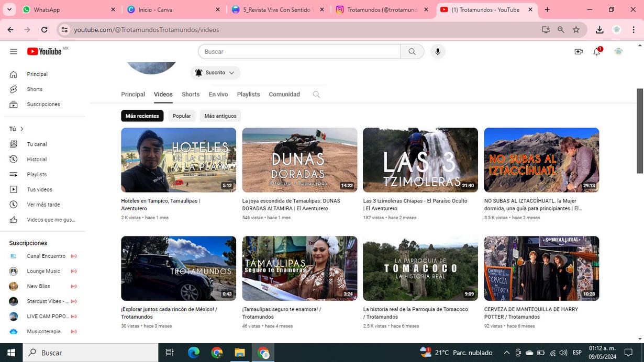Image resolution: width=644 pixels, height=362 pixels.
Task: Open Hoteles en Tampico video title
Action: click(161, 205)
